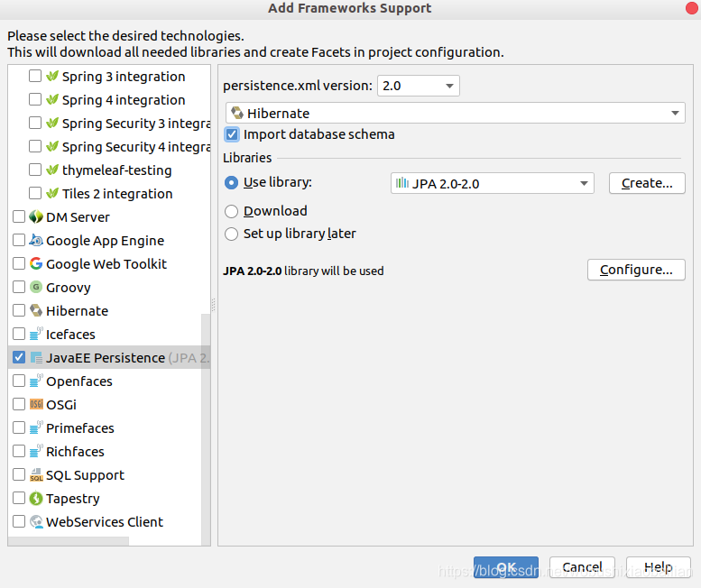Click the thymeleaf-testing leaf icon
701x588 pixels.
(x=52, y=170)
